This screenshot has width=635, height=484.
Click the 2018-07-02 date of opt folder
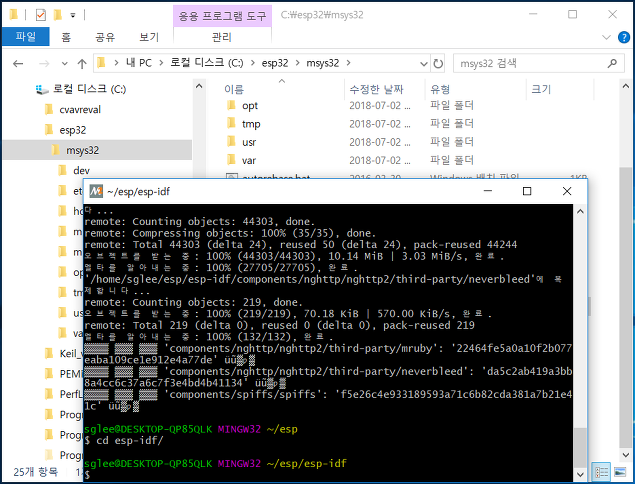coord(379,106)
